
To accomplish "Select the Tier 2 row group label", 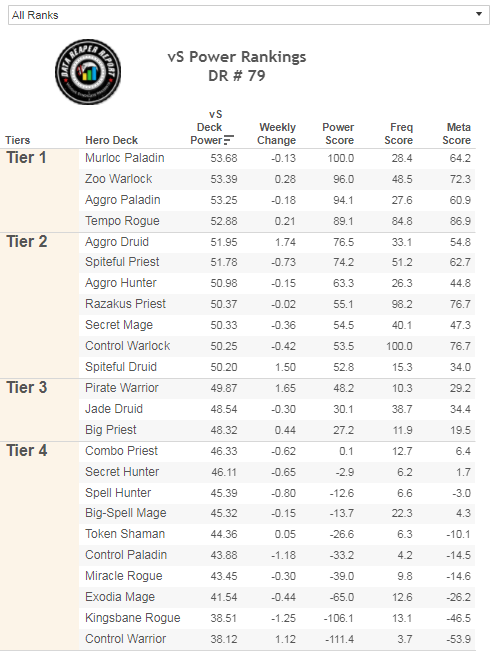I will (26, 242).
